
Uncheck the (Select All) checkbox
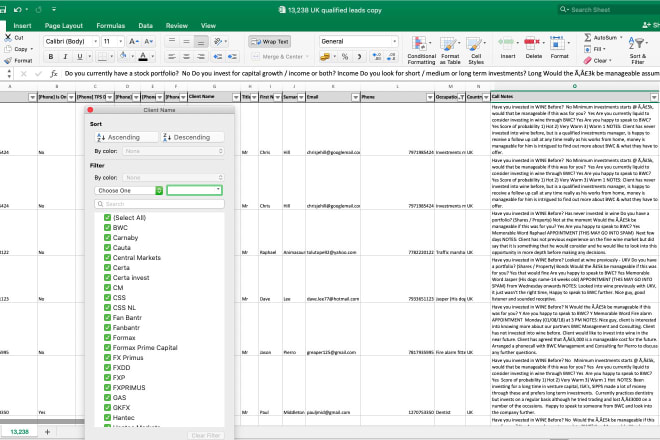coord(107,218)
